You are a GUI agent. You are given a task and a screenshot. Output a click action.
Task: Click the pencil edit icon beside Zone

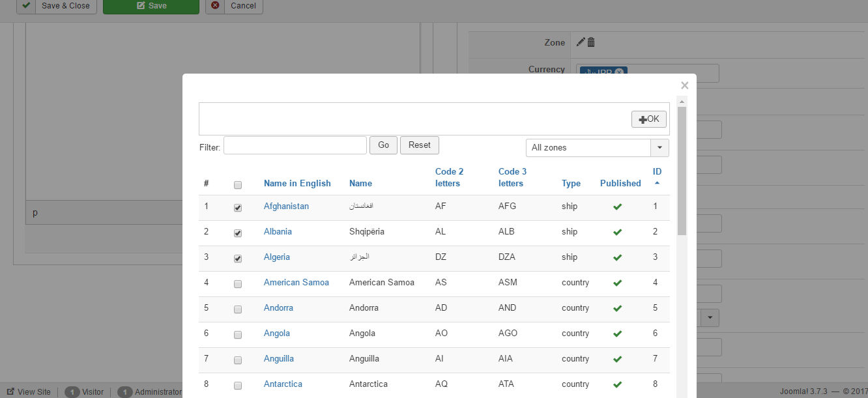click(x=581, y=42)
